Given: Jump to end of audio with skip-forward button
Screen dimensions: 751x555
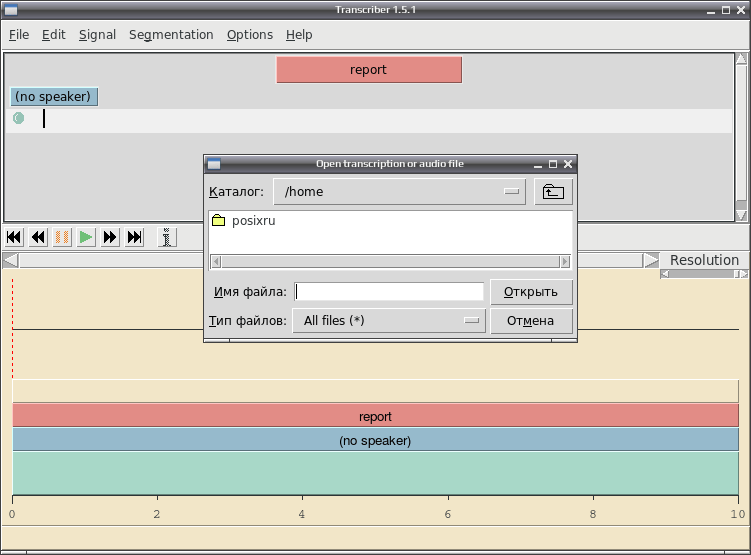Looking at the screenshot, I should click(x=134, y=237).
